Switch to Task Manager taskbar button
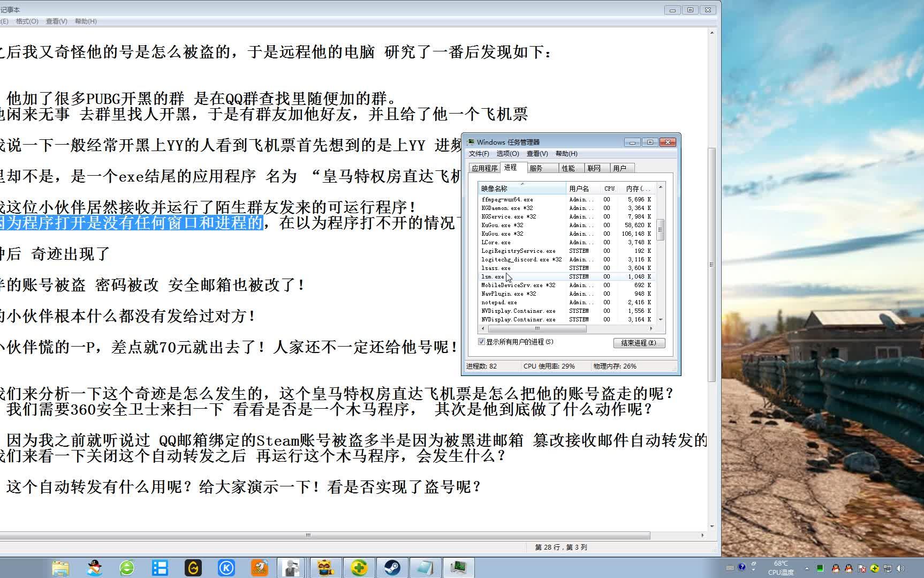Screen dimensions: 924x578 tap(458, 568)
